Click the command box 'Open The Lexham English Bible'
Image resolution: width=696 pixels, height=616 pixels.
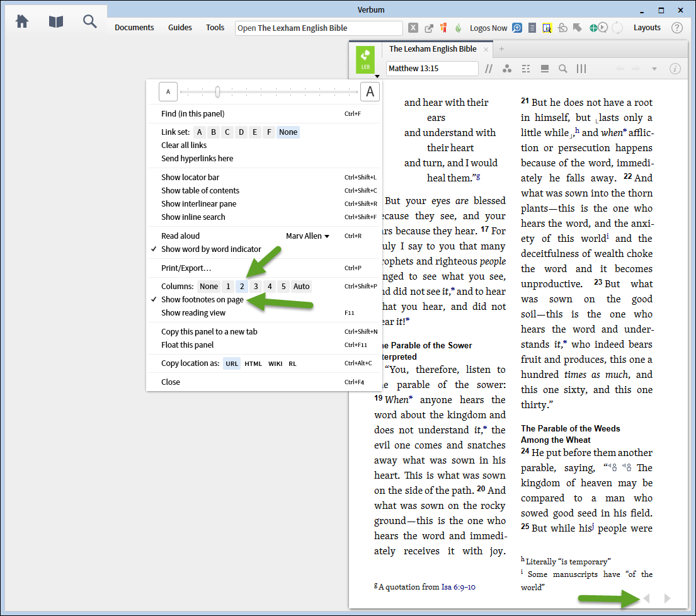click(319, 28)
